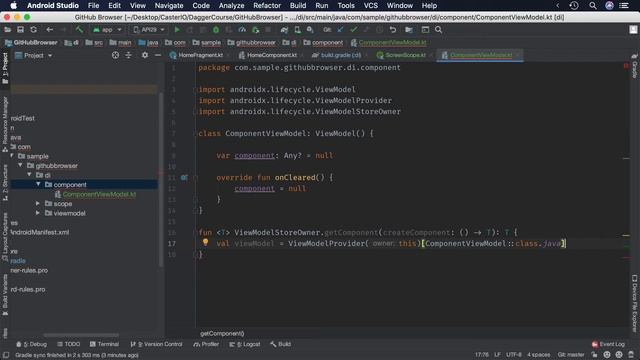Revert changes with the undo arrow

click(393, 30)
